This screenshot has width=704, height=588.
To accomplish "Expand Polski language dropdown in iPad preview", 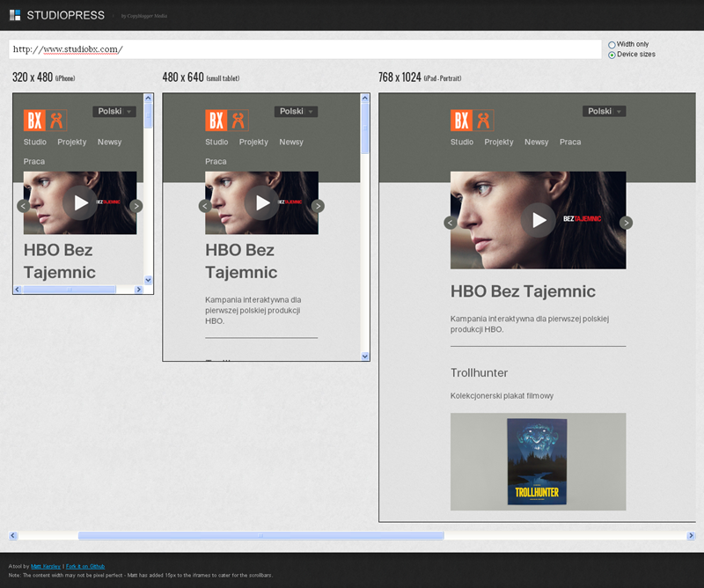I will [604, 112].
